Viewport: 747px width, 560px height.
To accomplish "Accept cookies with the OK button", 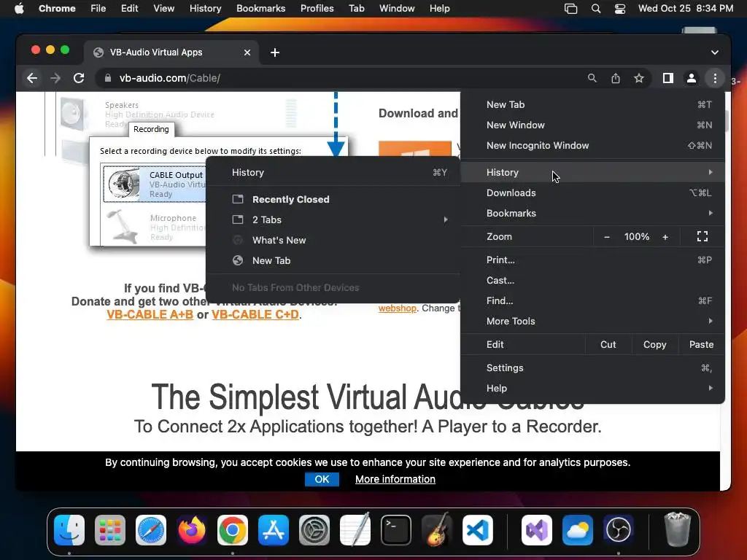I will [322, 479].
